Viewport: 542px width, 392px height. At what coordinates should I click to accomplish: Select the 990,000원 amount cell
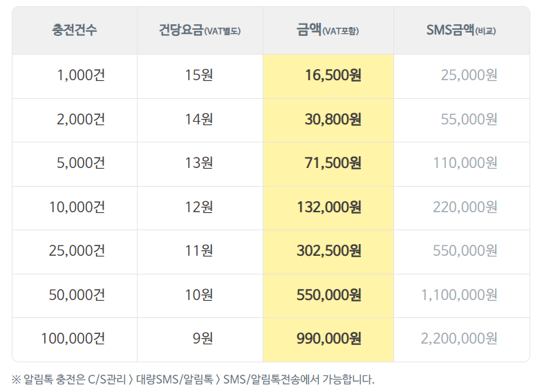click(329, 339)
